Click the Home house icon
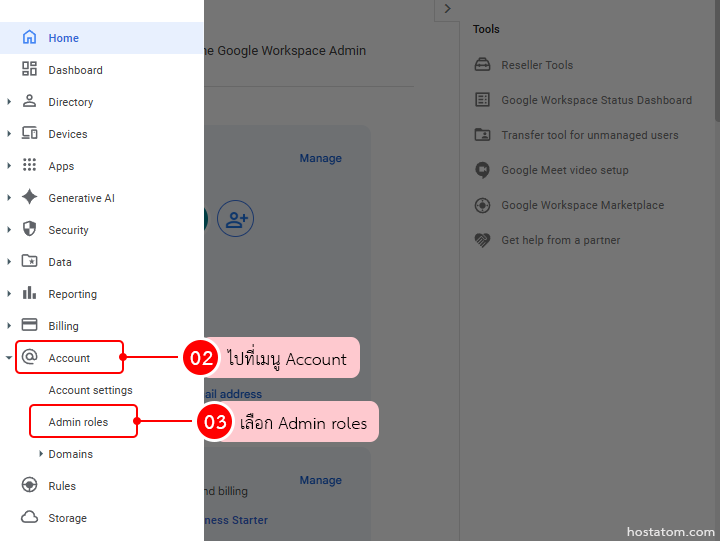This screenshot has height=541, width=720. (x=29, y=37)
